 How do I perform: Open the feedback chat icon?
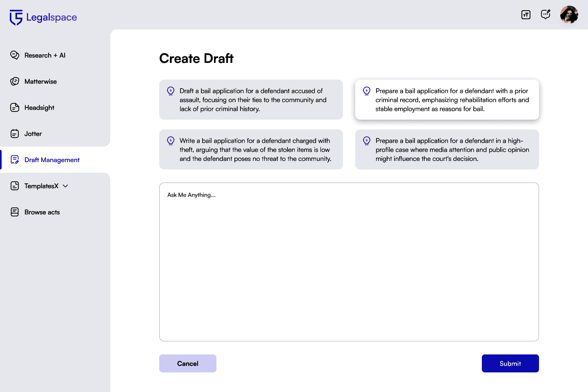pyautogui.click(x=546, y=15)
